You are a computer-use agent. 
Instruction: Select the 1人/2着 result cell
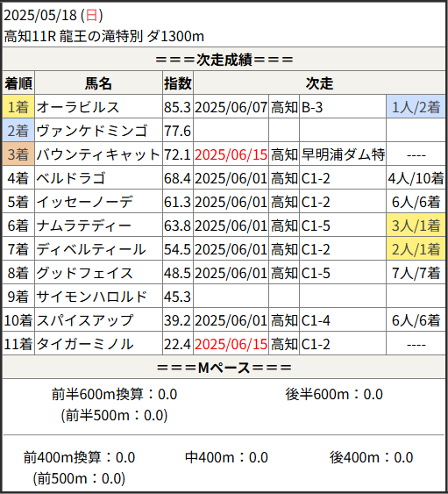(x=416, y=107)
